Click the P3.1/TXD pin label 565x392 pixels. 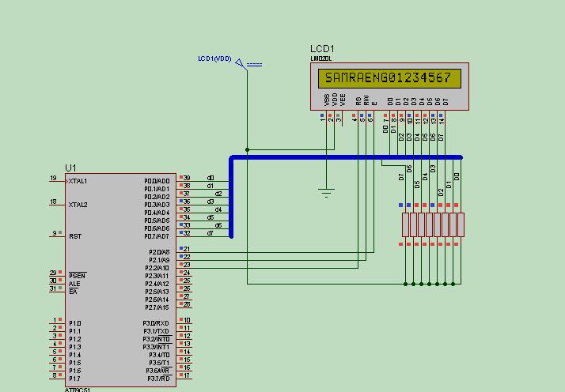click(156, 331)
